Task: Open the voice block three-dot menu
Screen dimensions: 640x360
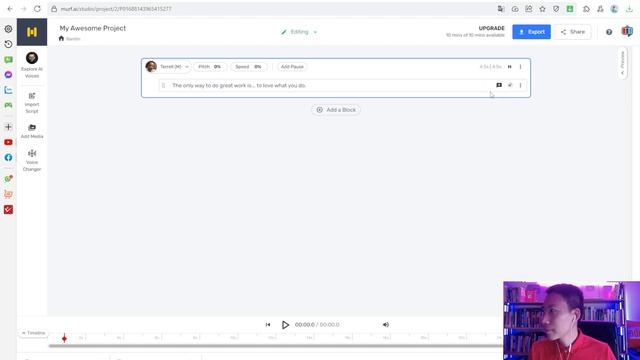Action: tap(520, 67)
